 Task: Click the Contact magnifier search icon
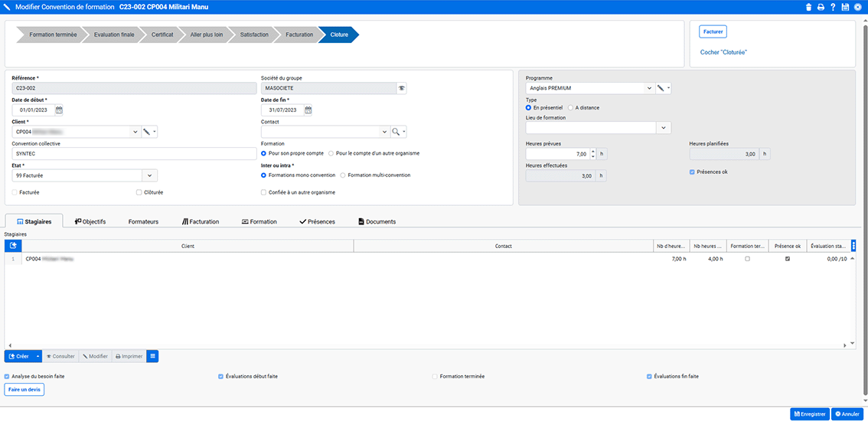[x=396, y=132]
